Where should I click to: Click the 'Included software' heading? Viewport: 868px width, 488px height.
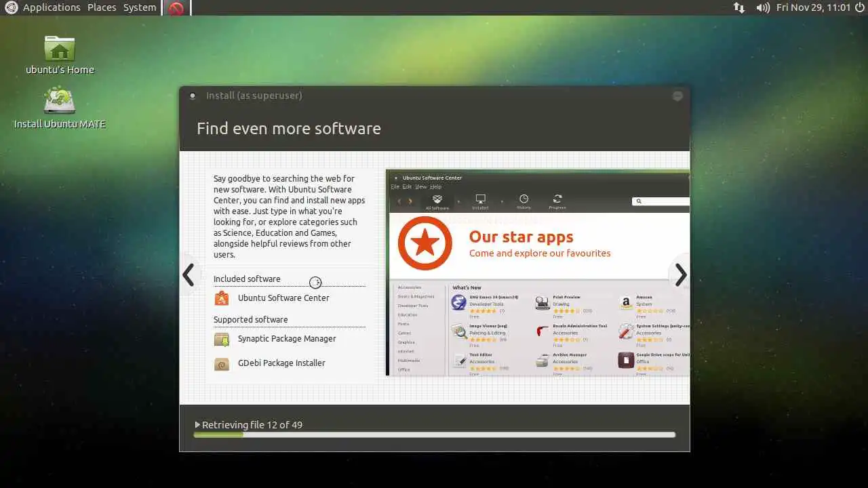[x=247, y=279]
